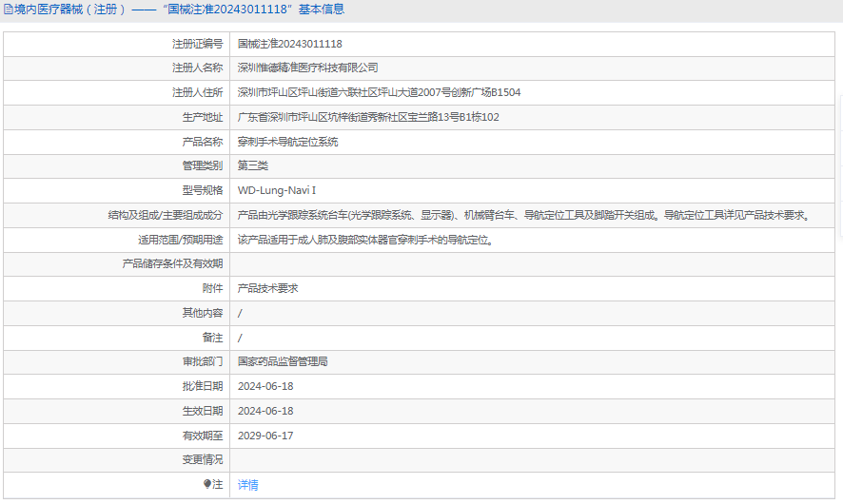Select product name 穿刺手术导航定位系统
The image size is (843, 504).
coord(287,142)
